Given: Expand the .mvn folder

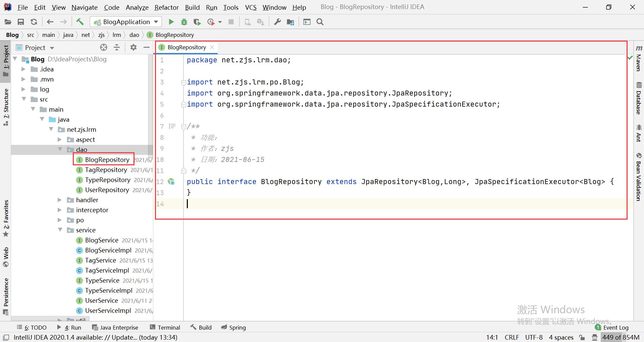Looking at the screenshot, I should 23,79.
